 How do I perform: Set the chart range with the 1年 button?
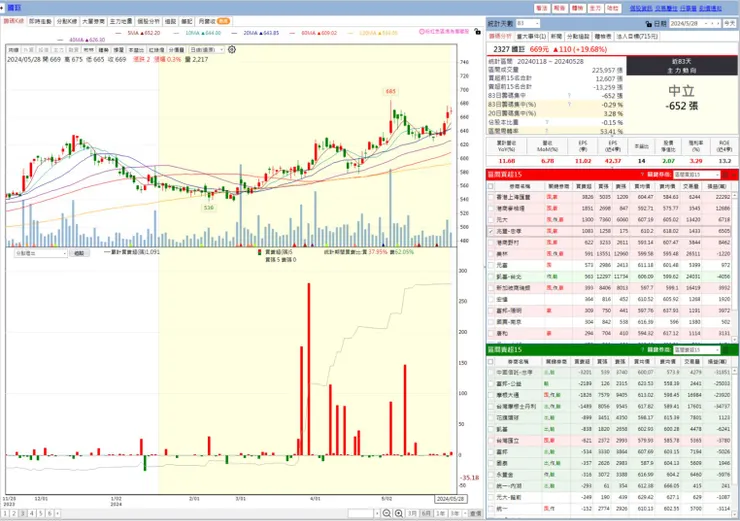(x=440, y=513)
